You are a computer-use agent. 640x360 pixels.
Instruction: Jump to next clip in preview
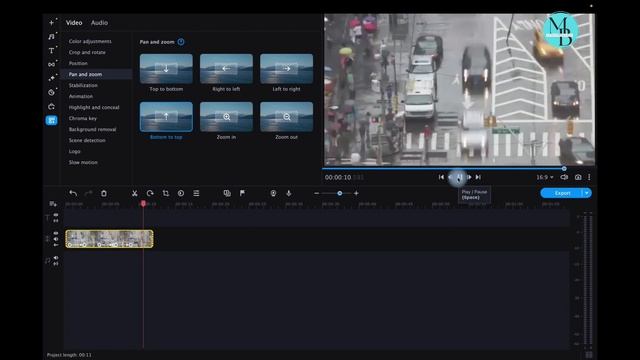point(478,177)
